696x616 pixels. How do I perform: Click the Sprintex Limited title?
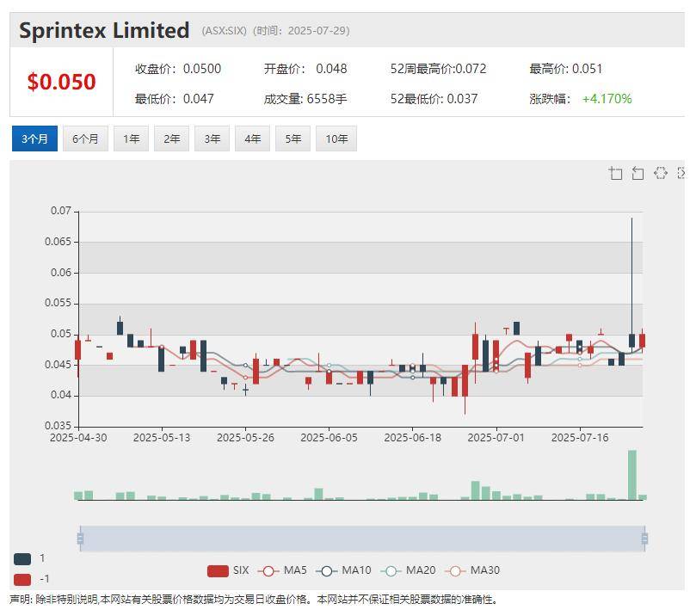104,31
